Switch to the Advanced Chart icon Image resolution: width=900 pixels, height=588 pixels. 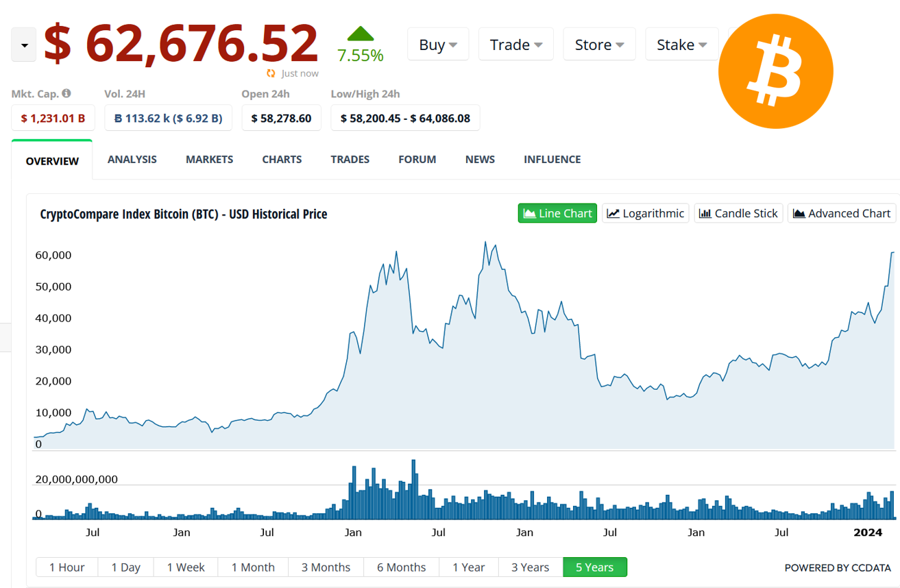[799, 213]
